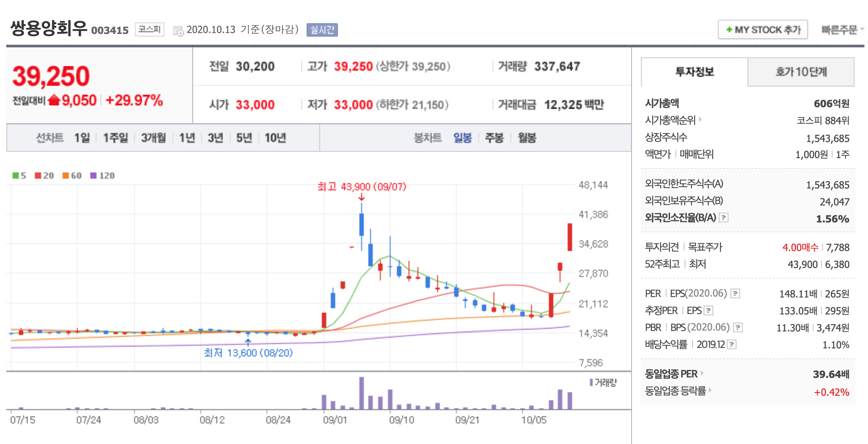The image size is (868, 444).
Task: Click the 거래대금 12,325 백만 value
Action: (x=574, y=105)
